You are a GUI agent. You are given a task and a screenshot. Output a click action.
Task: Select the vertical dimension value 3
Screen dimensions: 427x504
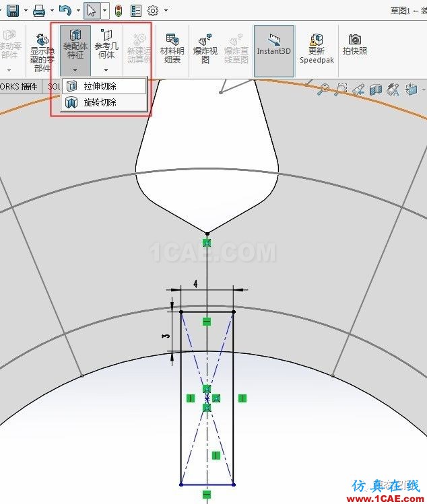pos(166,336)
